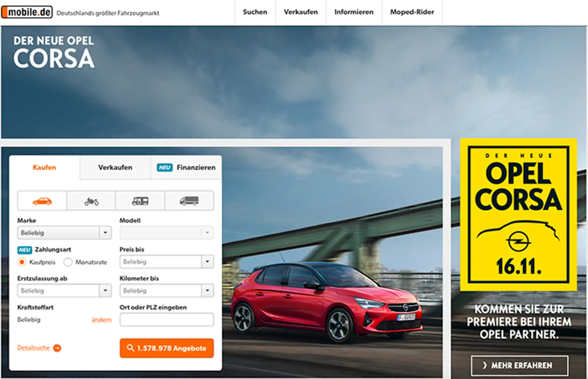Select the Monatsrate radio button

pyautogui.click(x=68, y=262)
